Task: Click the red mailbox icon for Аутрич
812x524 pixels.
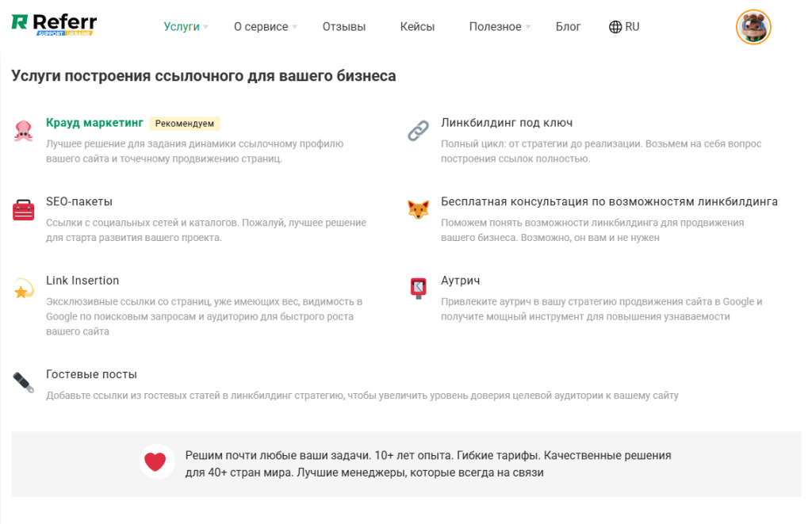Action: pos(418,289)
